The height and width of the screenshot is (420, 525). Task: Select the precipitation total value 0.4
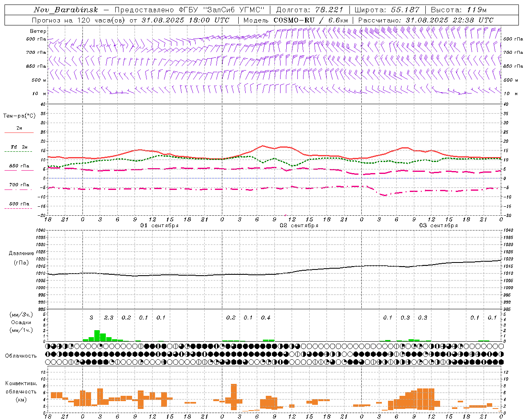[x=266, y=317]
